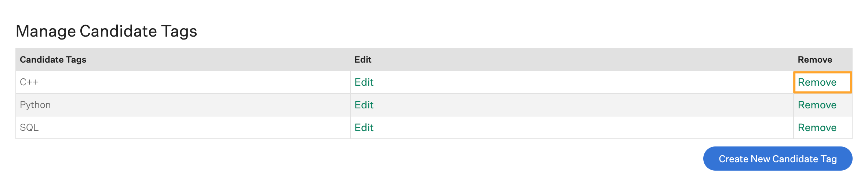The image size is (868, 186).
Task: Select the Python tag name cell
Action: click(35, 105)
